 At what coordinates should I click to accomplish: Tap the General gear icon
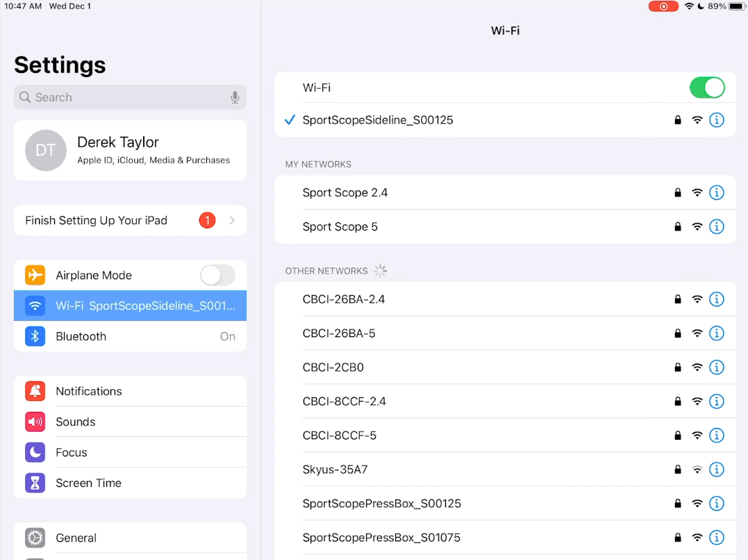(35, 538)
